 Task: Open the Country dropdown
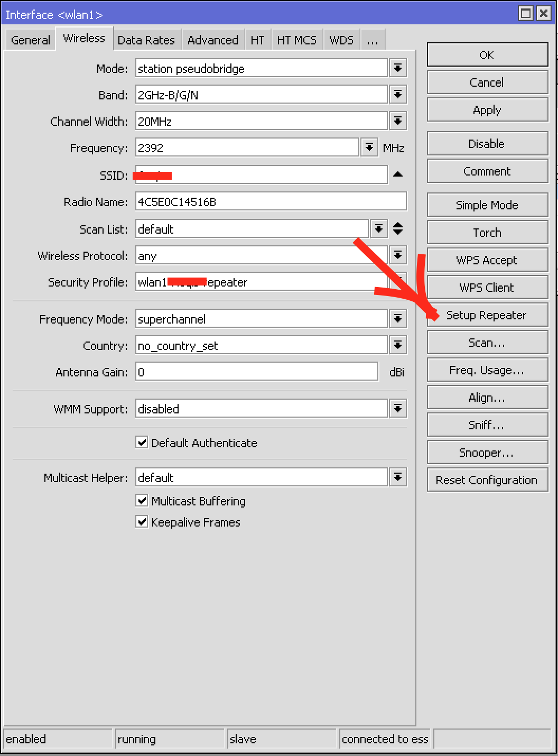point(397,345)
